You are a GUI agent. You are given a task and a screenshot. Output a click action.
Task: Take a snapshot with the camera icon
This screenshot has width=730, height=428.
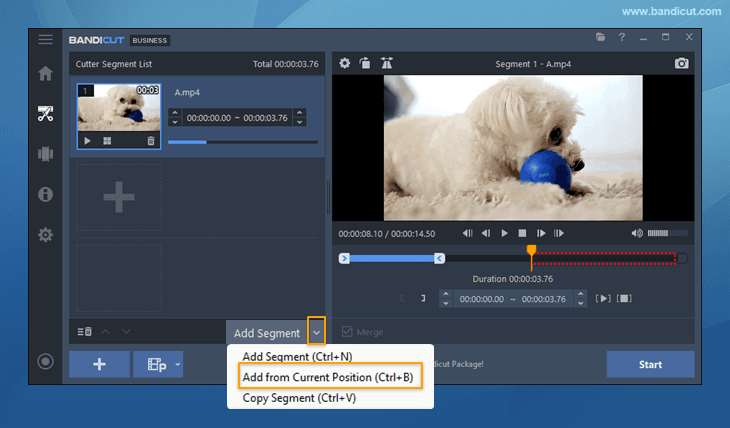tap(681, 64)
